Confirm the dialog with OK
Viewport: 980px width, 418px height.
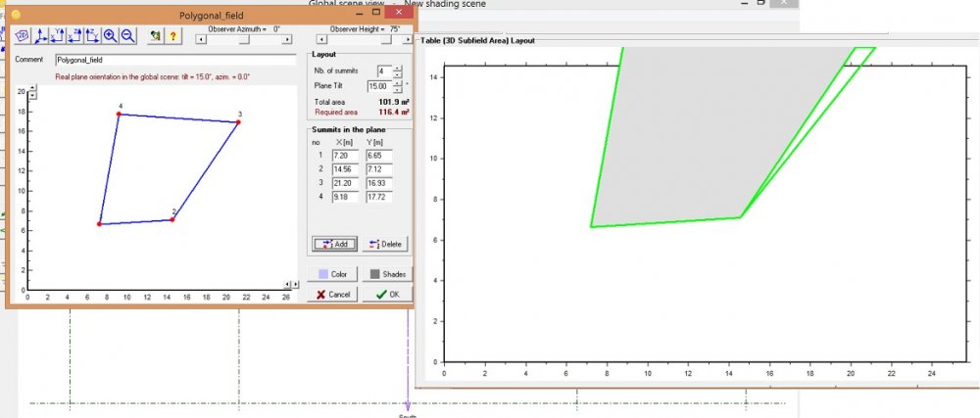click(x=386, y=294)
